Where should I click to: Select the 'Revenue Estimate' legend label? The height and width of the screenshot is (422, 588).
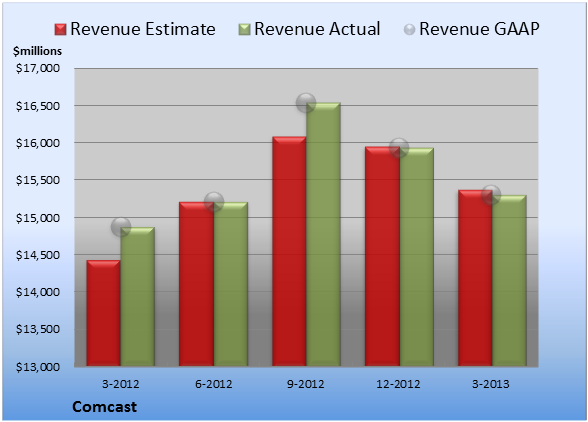click(143, 29)
